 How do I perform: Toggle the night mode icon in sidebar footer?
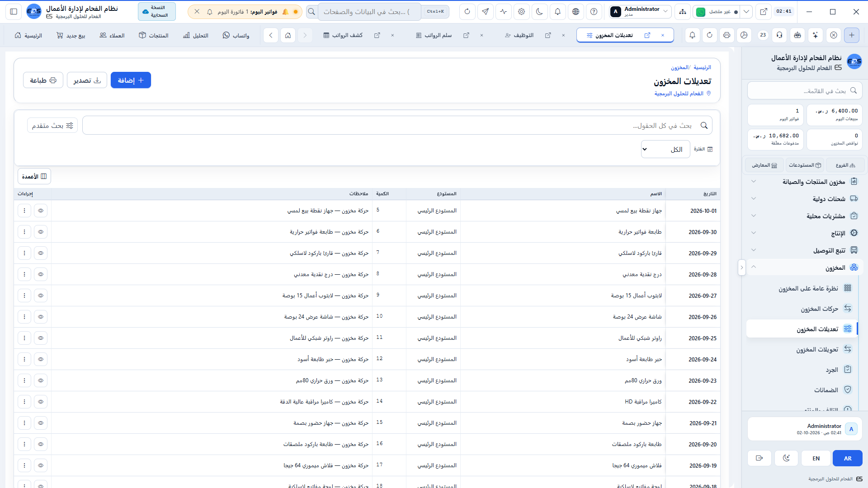click(787, 458)
